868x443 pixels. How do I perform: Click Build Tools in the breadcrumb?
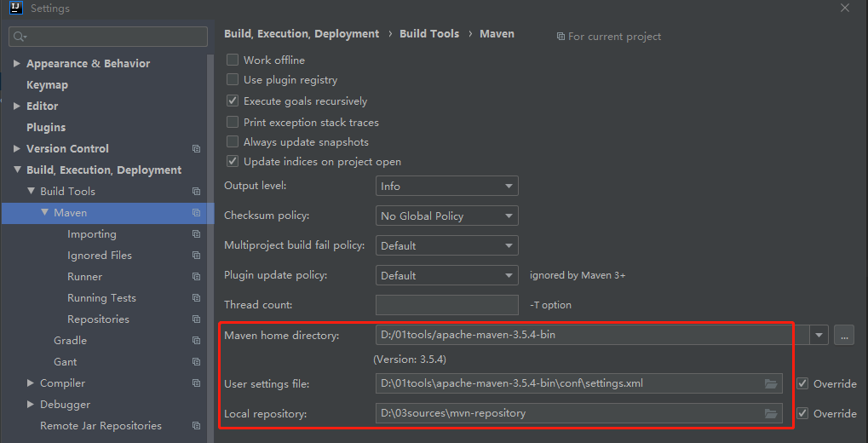pyautogui.click(x=429, y=34)
